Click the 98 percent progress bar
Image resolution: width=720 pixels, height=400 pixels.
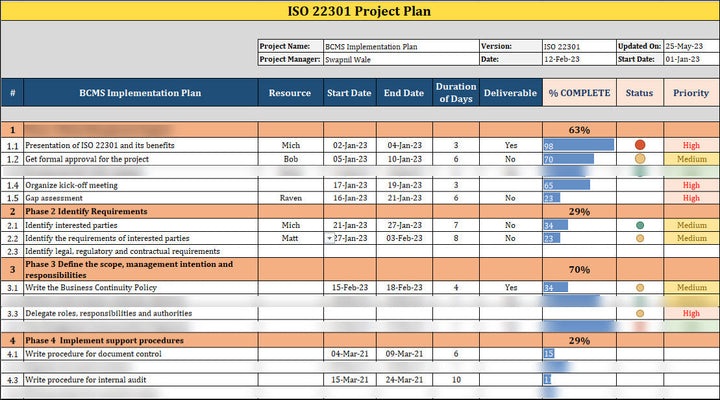(x=578, y=145)
